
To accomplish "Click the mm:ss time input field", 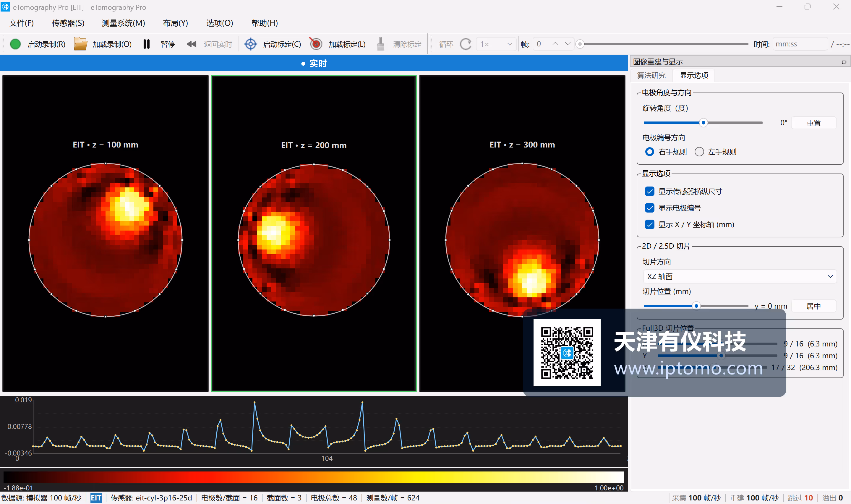I will click(800, 44).
